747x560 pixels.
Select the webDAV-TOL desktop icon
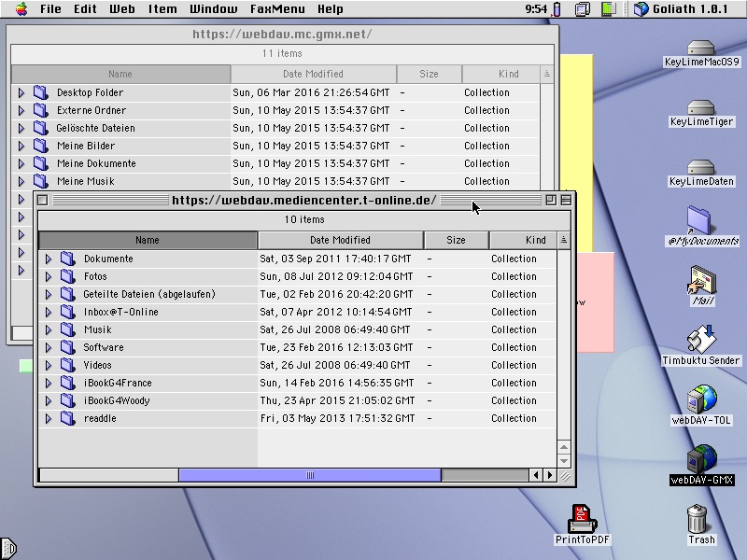click(701, 399)
